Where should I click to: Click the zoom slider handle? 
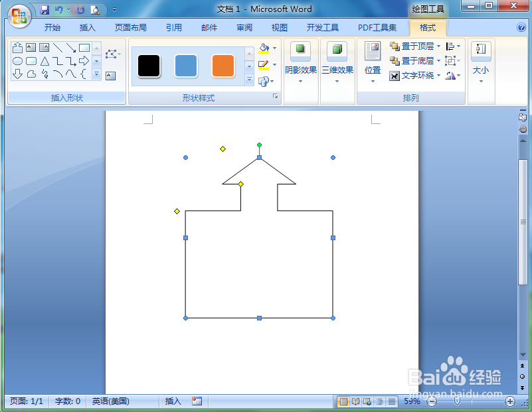point(457,401)
